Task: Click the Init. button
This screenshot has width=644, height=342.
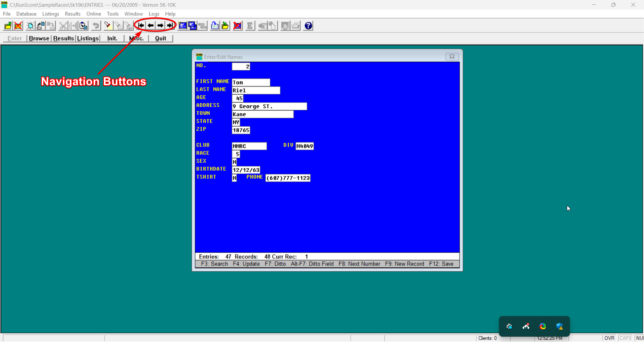Action: [x=112, y=38]
